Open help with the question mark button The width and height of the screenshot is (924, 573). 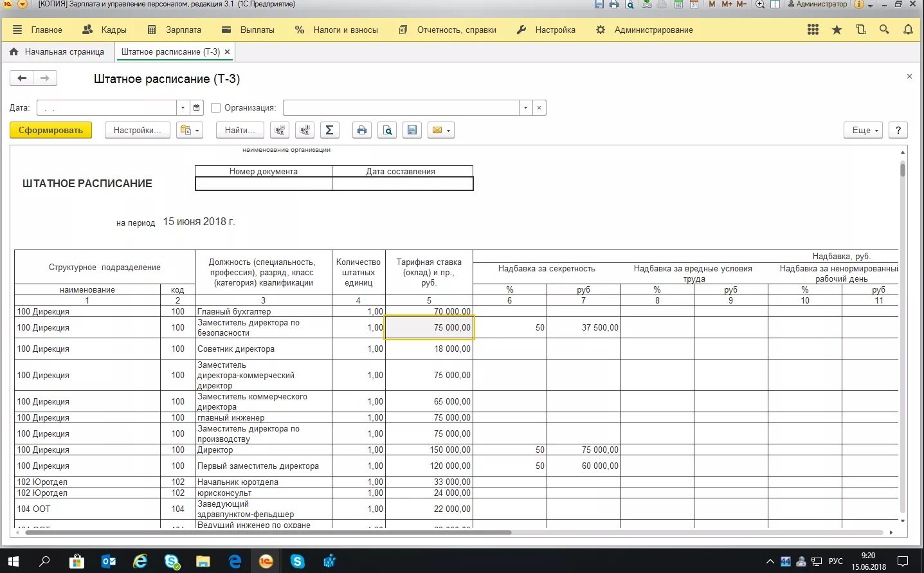[x=898, y=130]
